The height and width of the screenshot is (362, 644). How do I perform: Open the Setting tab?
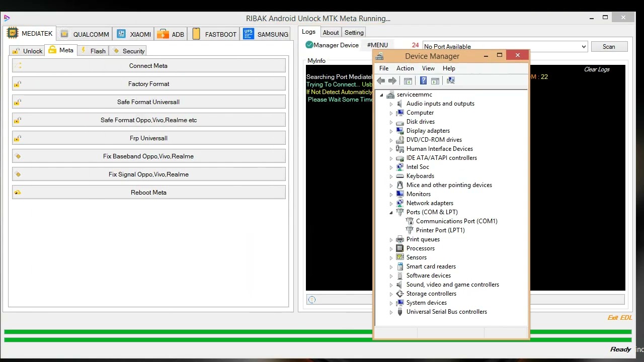(x=354, y=32)
